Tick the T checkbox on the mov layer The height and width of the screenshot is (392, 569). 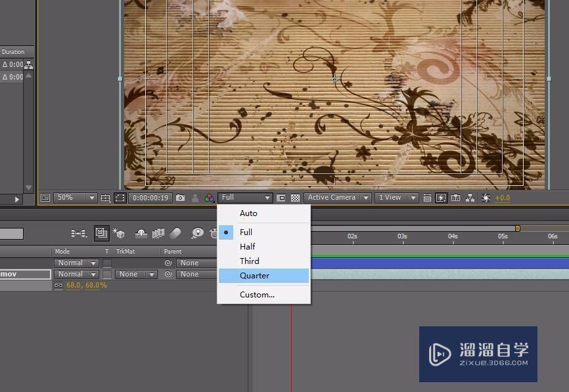(x=107, y=274)
